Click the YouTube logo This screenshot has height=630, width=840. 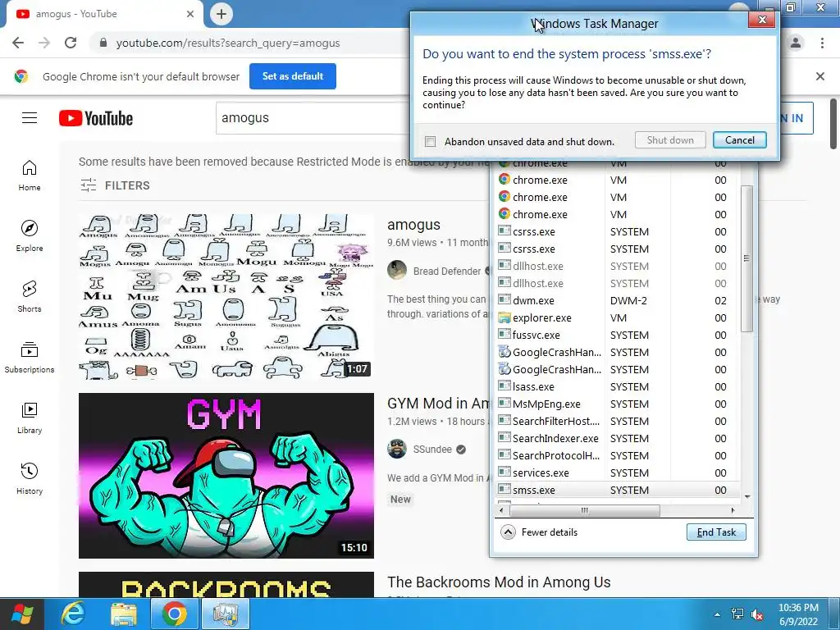click(x=96, y=118)
